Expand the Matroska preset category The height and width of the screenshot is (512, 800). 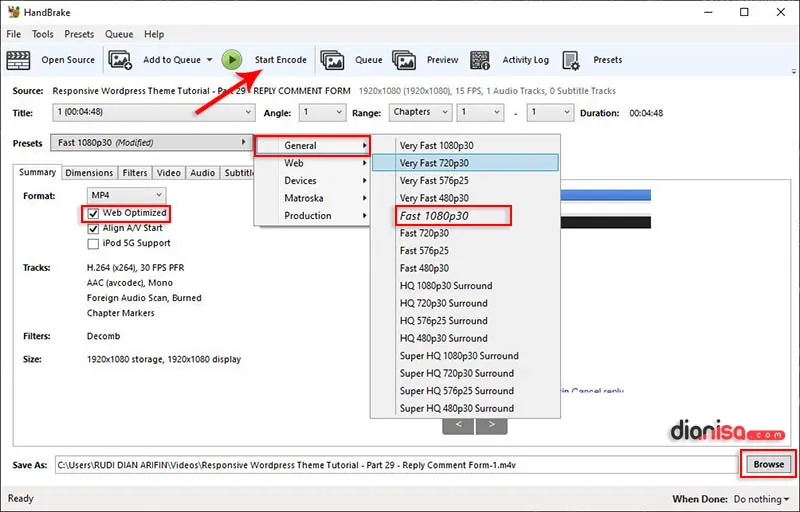(x=312, y=198)
